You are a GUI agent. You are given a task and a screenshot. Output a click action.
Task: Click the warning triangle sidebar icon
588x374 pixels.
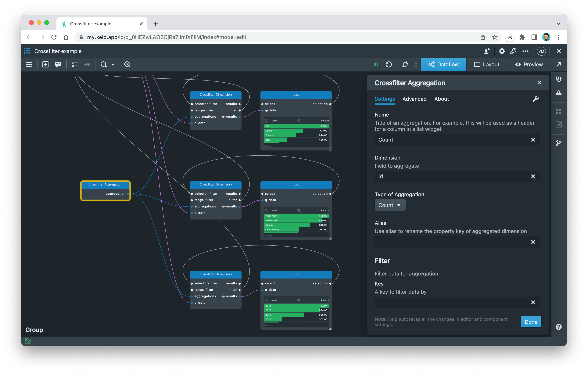tap(558, 93)
